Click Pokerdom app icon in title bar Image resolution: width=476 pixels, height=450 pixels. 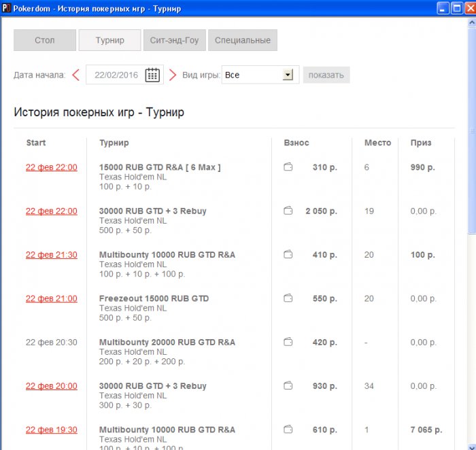pos(6,8)
